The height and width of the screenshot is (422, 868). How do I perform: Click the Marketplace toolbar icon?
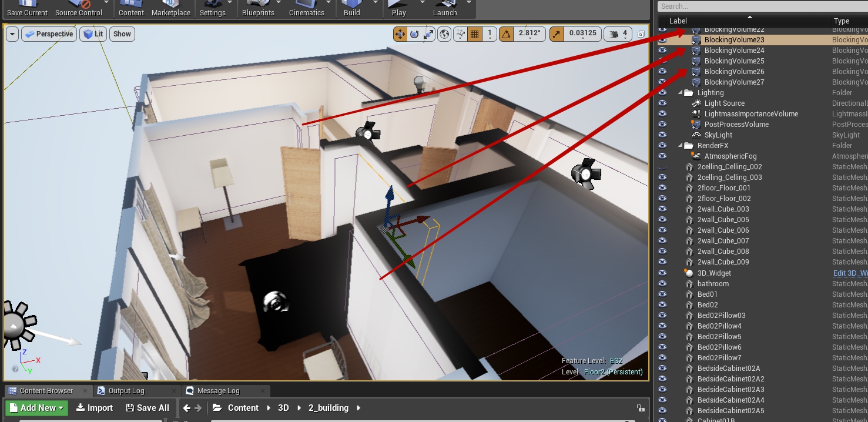click(x=170, y=8)
